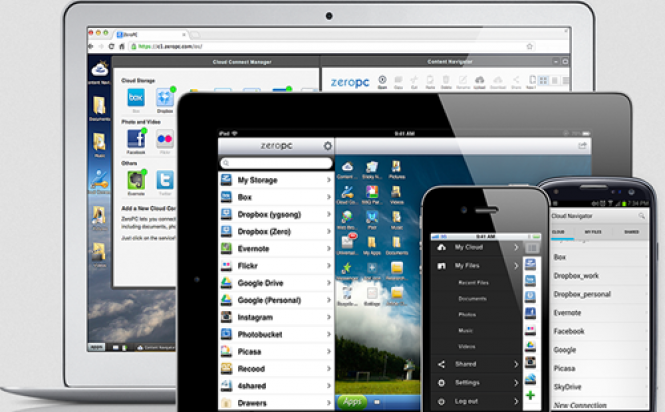Viewport: 665px width, 412px height.
Task: Click the browser address bar on the laptop
Action: [x=331, y=46]
